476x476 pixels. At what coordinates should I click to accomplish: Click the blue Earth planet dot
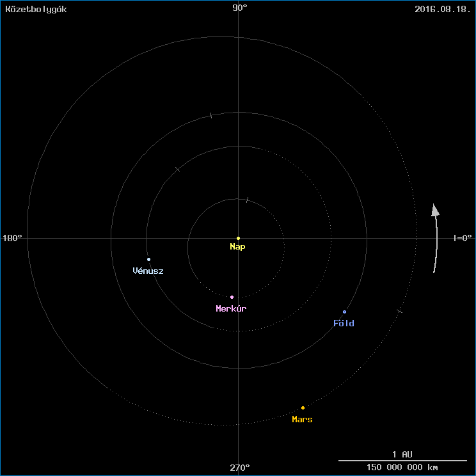(345, 312)
